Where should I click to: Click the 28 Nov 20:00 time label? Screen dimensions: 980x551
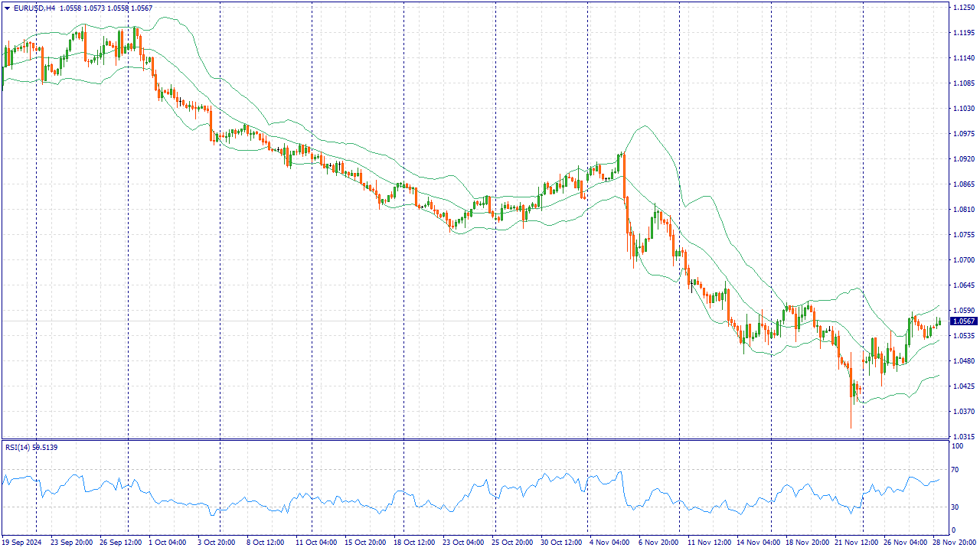coord(952,543)
